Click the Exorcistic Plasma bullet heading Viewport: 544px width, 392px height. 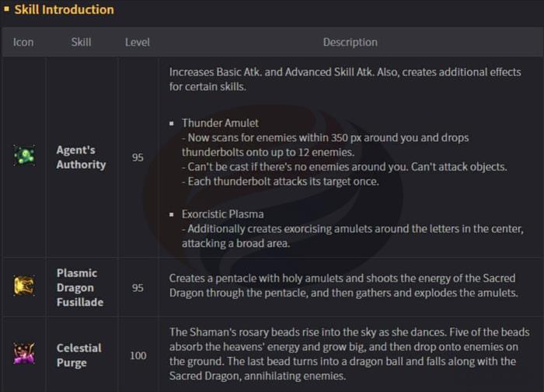pos(223,213)
